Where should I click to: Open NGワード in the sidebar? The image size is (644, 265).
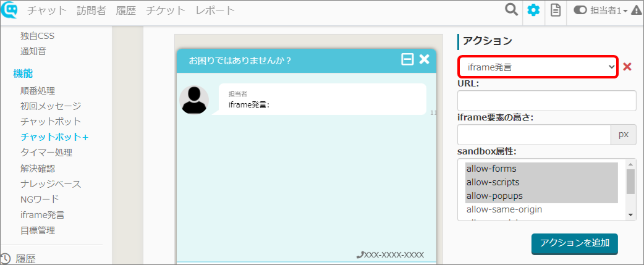point(40,200)
